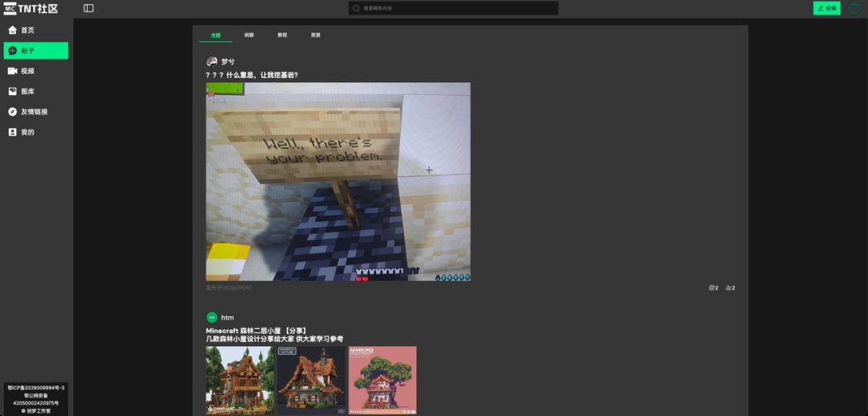Click username 梦兮
Viewport: 868px width, 416px height.
pos(227,61)
